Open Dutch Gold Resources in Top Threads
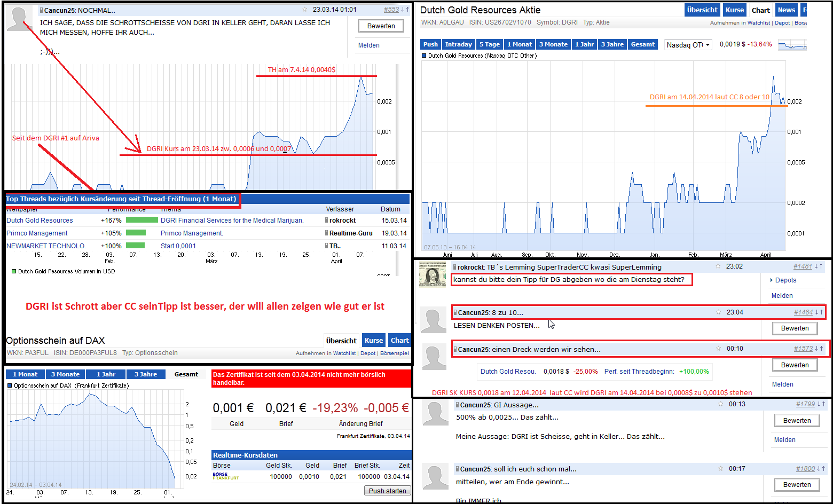The image size is (833, 504). pyautogui.click(x=40, y=220)
